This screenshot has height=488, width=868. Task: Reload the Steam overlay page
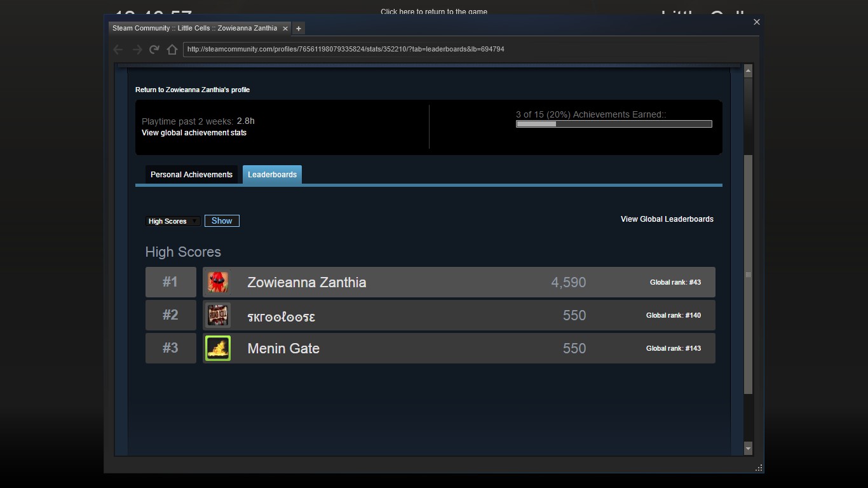coord(154,49)
